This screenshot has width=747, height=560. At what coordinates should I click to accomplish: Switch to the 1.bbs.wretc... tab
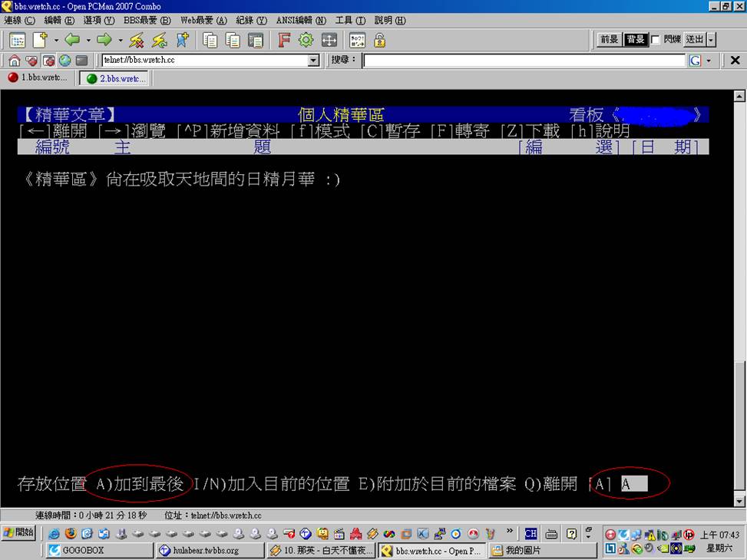(x=38, y=78)
